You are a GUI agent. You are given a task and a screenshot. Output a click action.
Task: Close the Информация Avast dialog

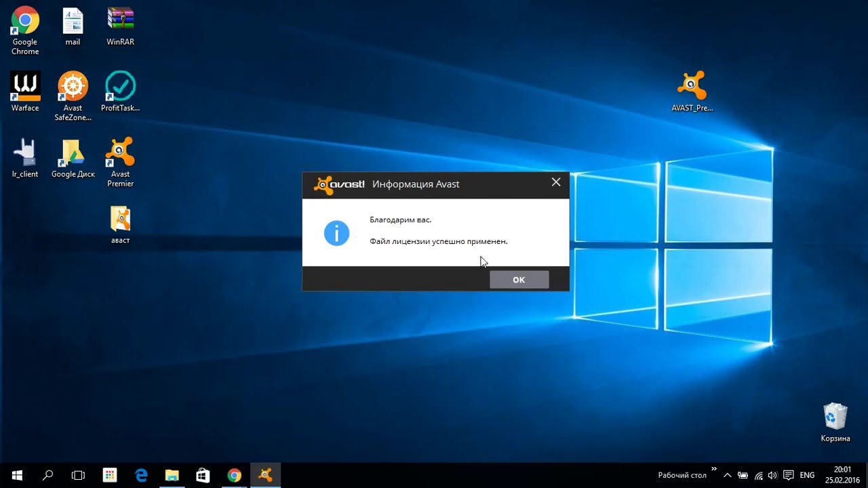[x=556, y=182]
